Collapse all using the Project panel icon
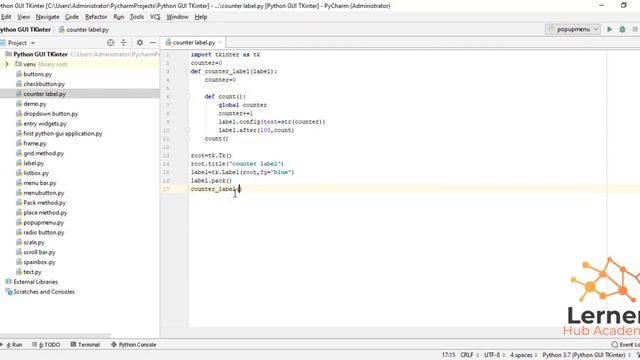This screenshot has width=640, height=360. pos(123,42)
